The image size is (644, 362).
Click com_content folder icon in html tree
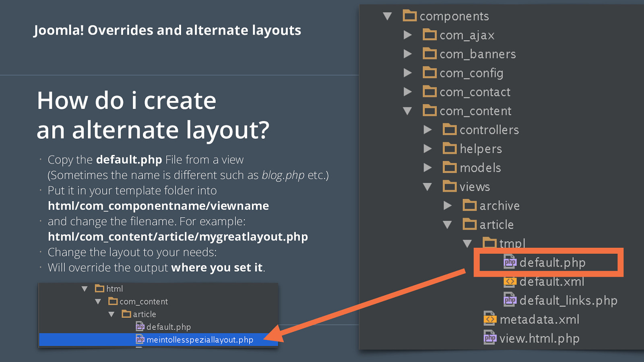coord(113,301)
